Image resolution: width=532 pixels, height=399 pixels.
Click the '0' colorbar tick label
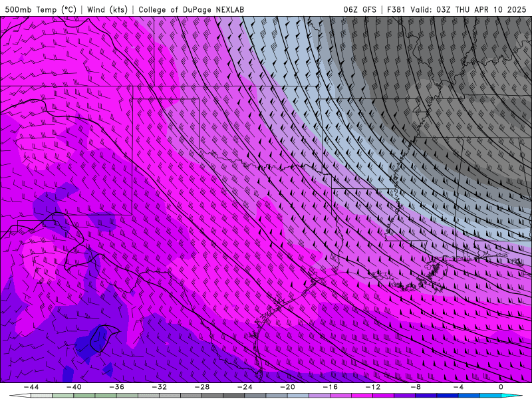point(501,387)
